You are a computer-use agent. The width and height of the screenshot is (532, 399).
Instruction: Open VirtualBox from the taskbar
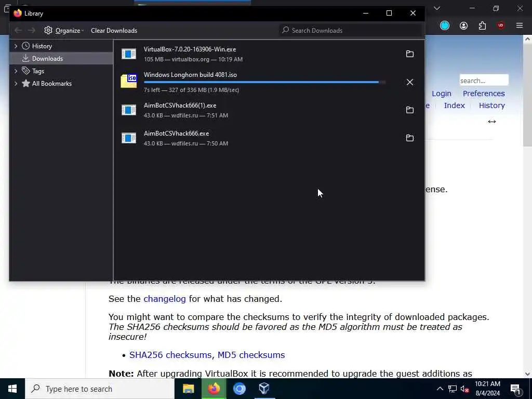coord(264,389)
